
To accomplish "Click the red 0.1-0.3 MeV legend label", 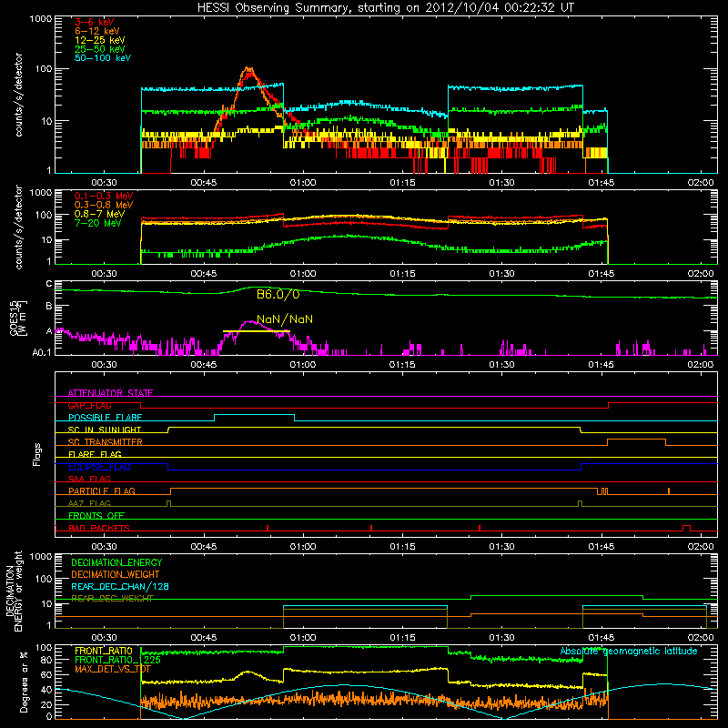I will point(104,196).
